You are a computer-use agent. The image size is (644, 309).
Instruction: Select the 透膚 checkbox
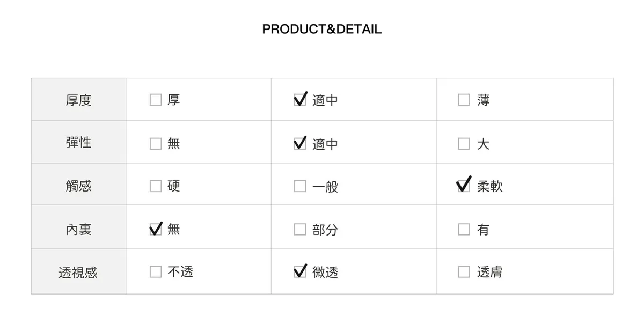[x=464, y=272]
